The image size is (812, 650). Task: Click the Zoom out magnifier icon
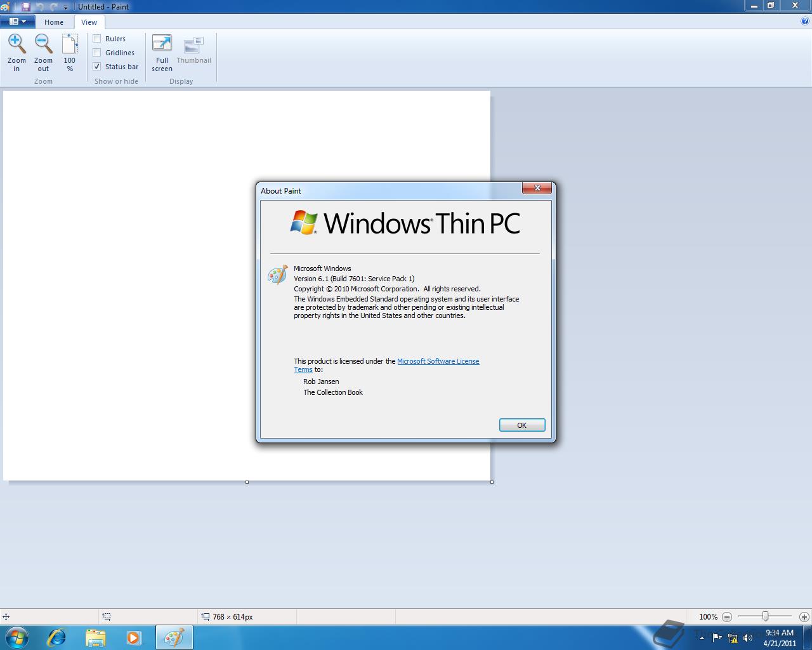(43, 44)
